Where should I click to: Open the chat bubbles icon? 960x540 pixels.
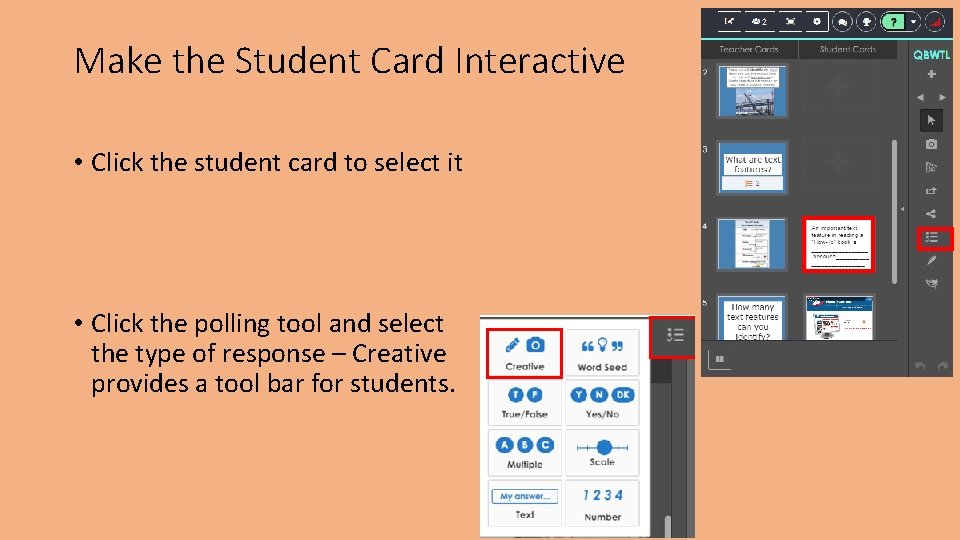coord(842,22)
